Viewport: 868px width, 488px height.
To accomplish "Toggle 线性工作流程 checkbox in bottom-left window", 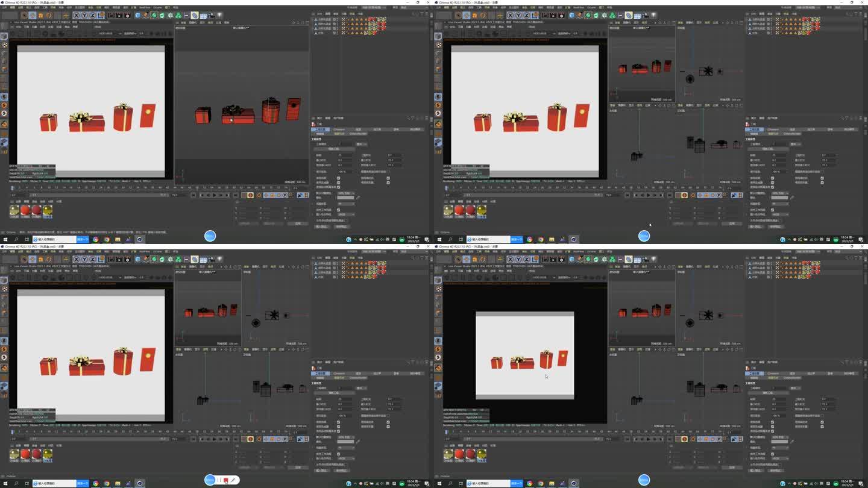I will coord(338,454).
